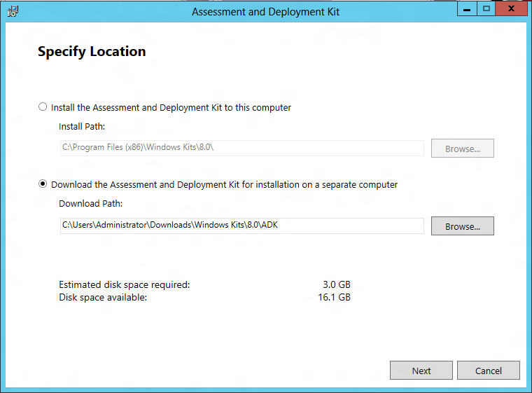Image resolution: width=532 pixels, height=393 pixels.
Task: Click the 16.1 GB value
Action: tap(334, 298)
